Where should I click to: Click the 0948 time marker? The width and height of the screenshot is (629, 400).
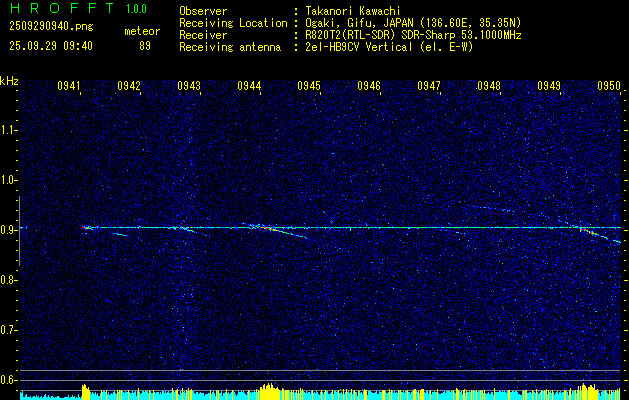click(489, 85)
